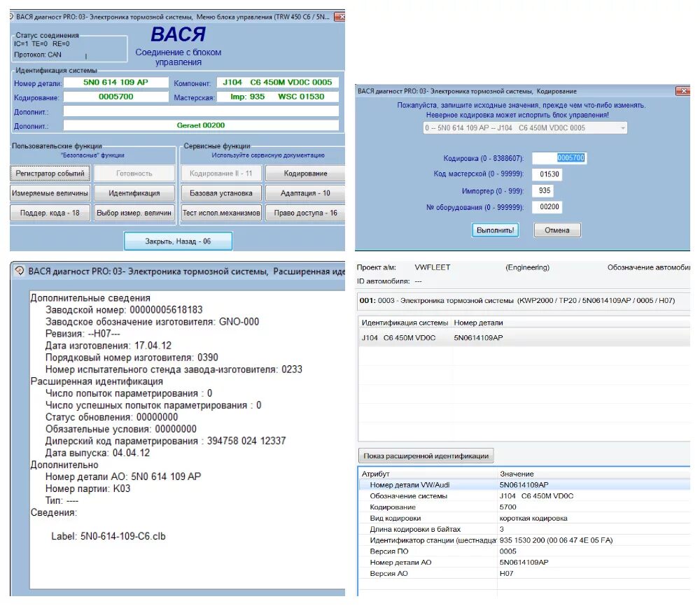Viewport: 700px width, 606px height.
Task: Open Выбор измер. величин
Action: point(134,213)
